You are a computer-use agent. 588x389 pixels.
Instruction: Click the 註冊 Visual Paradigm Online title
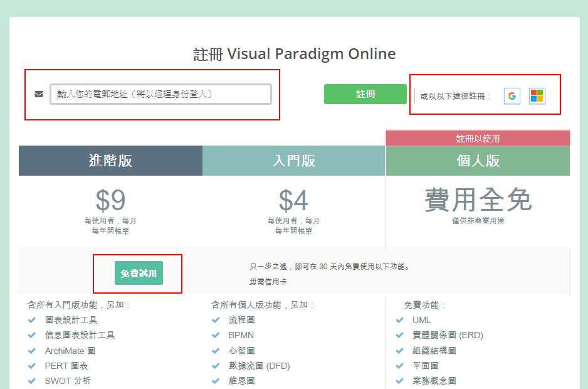(x=295, y=54)
